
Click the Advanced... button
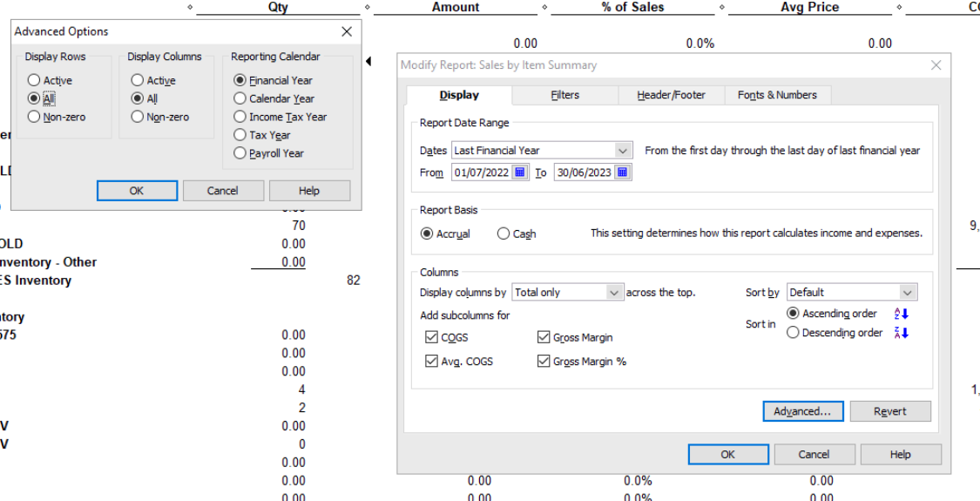tap(803, 411)
